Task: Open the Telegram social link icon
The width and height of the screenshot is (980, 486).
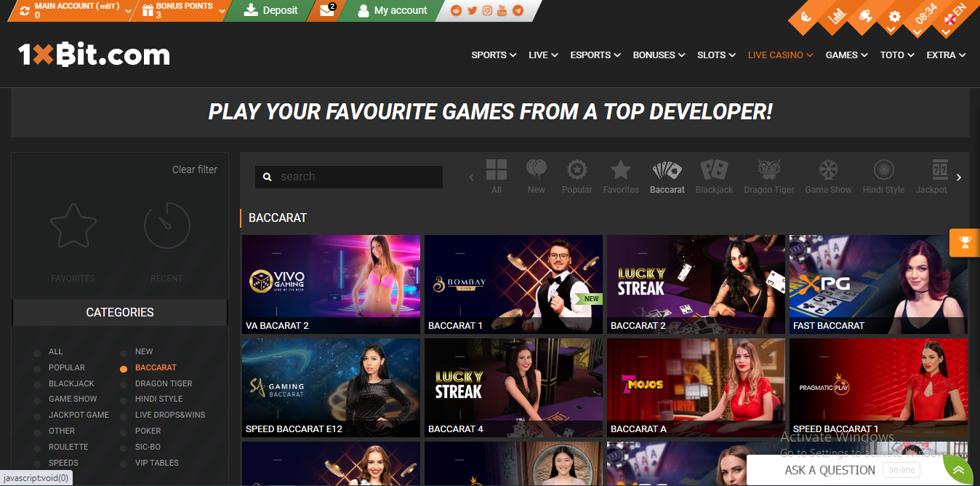Action: (518, 10)
